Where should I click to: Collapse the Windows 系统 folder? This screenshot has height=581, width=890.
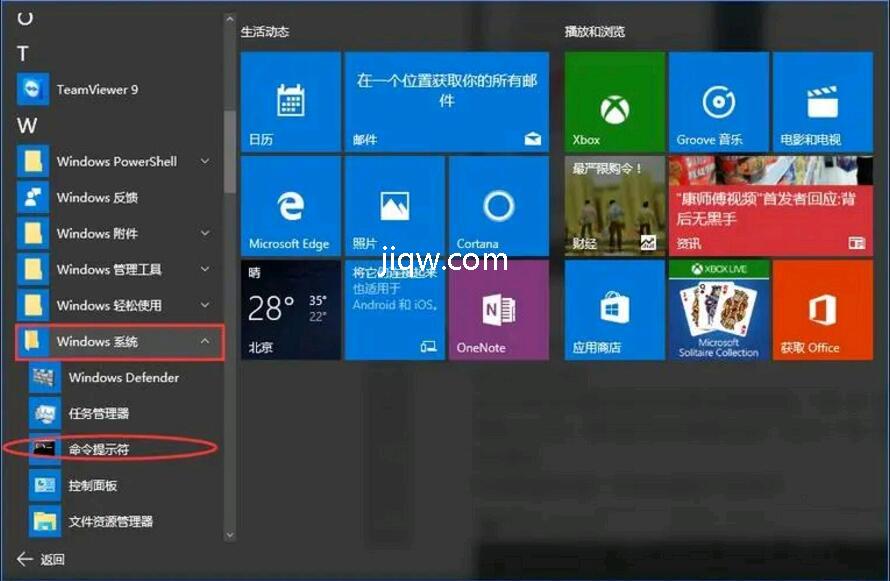tap(118, 342)
